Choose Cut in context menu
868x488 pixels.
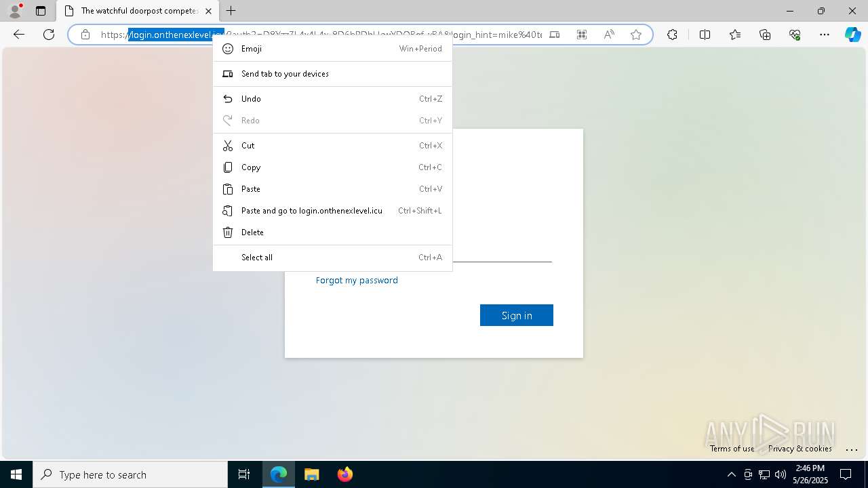click(x=332, y=146)
